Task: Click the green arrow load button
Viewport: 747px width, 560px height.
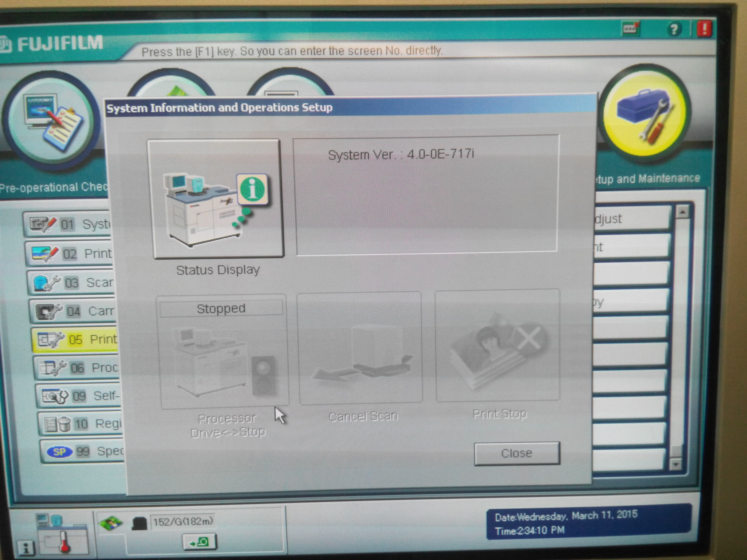Action: [x=199, y=542]
